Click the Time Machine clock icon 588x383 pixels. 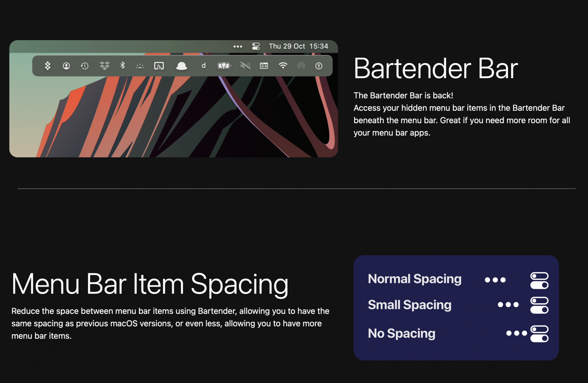85,66
